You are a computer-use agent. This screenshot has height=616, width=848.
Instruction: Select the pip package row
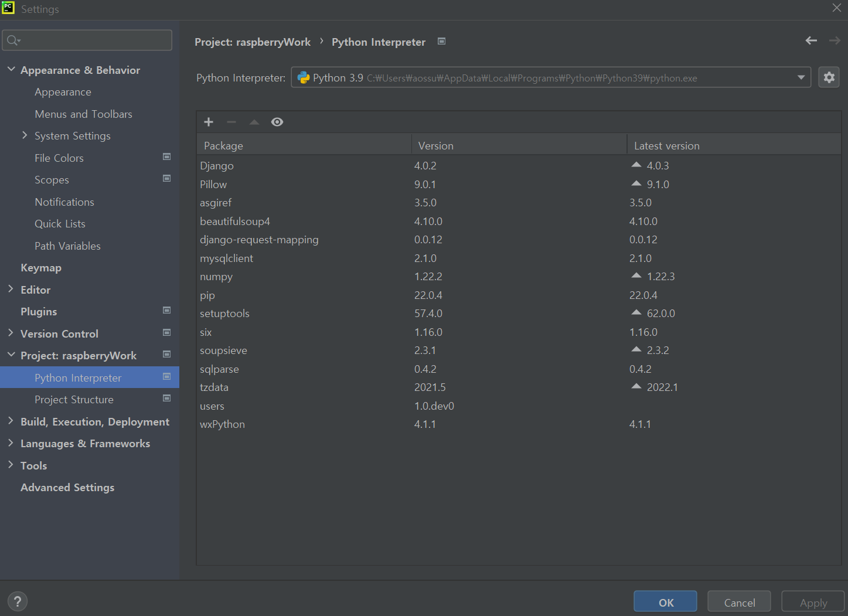[519, 295]
